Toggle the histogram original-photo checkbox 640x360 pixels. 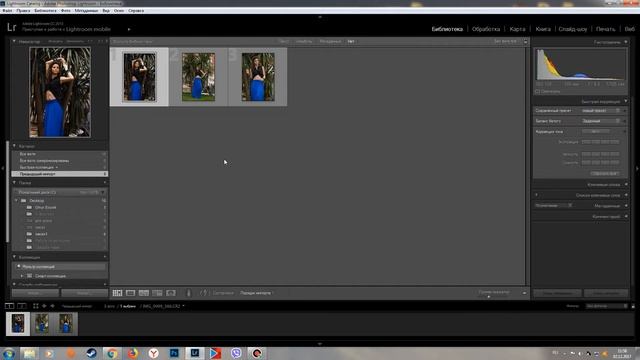coord(538,91)
